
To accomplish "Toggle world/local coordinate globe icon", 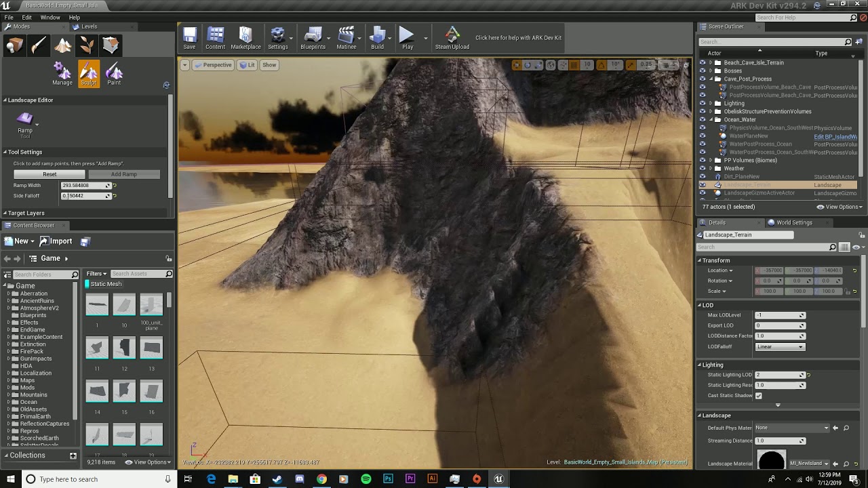I will [550, 65].
